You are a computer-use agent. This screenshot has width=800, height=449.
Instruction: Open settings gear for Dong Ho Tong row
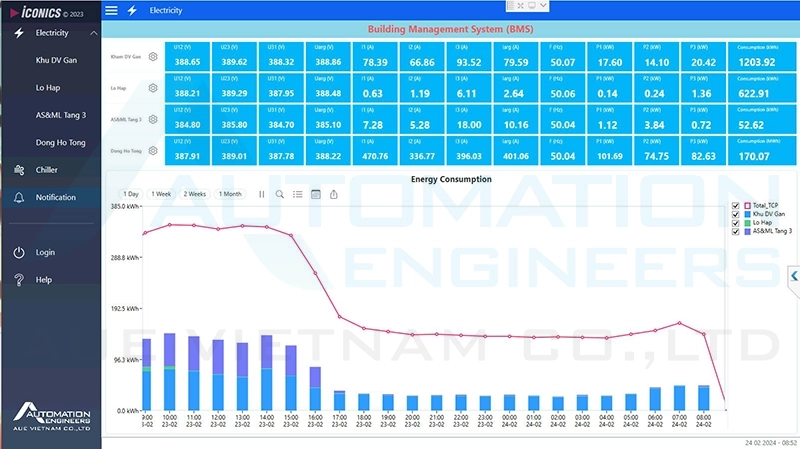coord(153,150)
